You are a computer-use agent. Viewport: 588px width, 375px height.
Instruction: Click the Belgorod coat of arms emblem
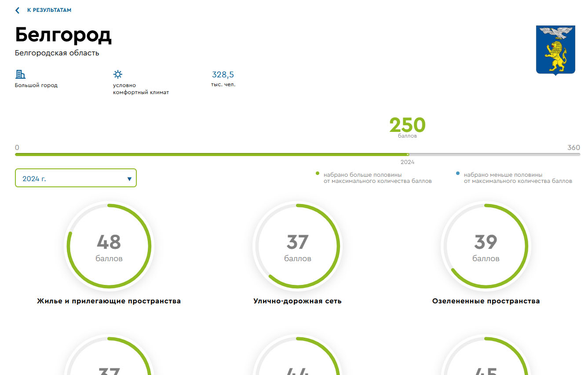555,50
